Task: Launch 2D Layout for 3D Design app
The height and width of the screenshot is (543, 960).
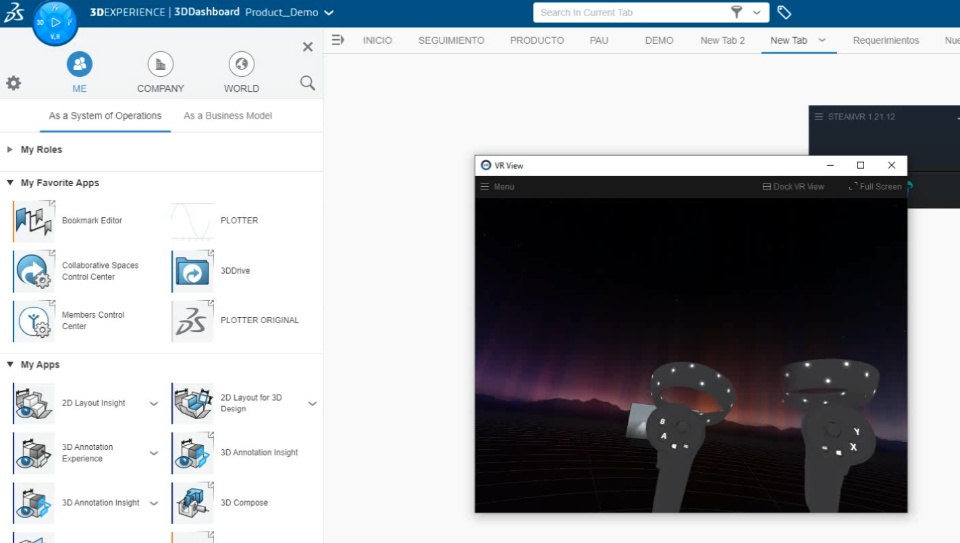Action: (193, 403)
